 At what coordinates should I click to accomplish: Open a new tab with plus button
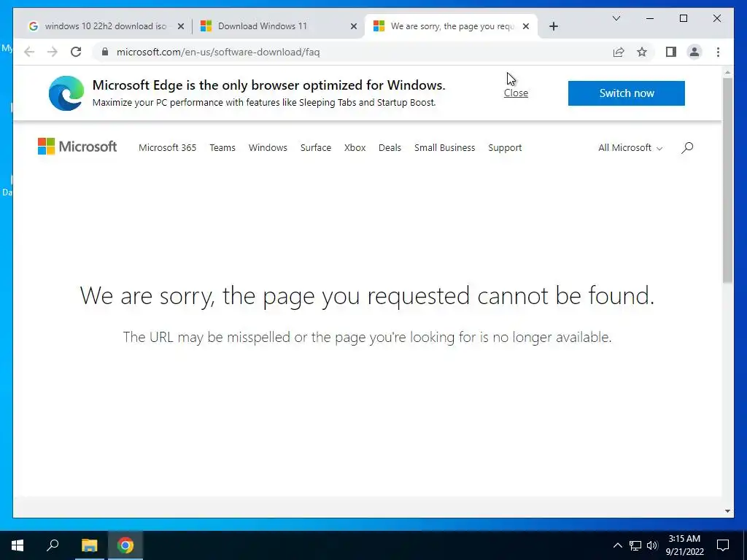pos(553,26)
